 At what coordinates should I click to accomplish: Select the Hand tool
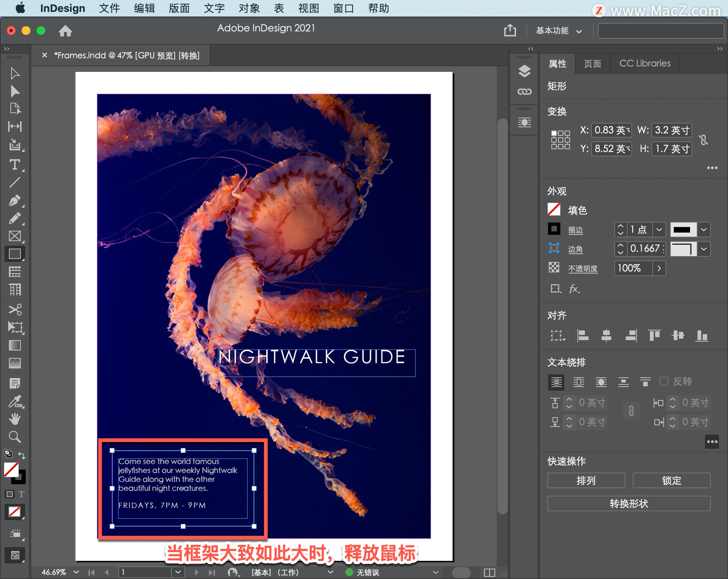15,419
